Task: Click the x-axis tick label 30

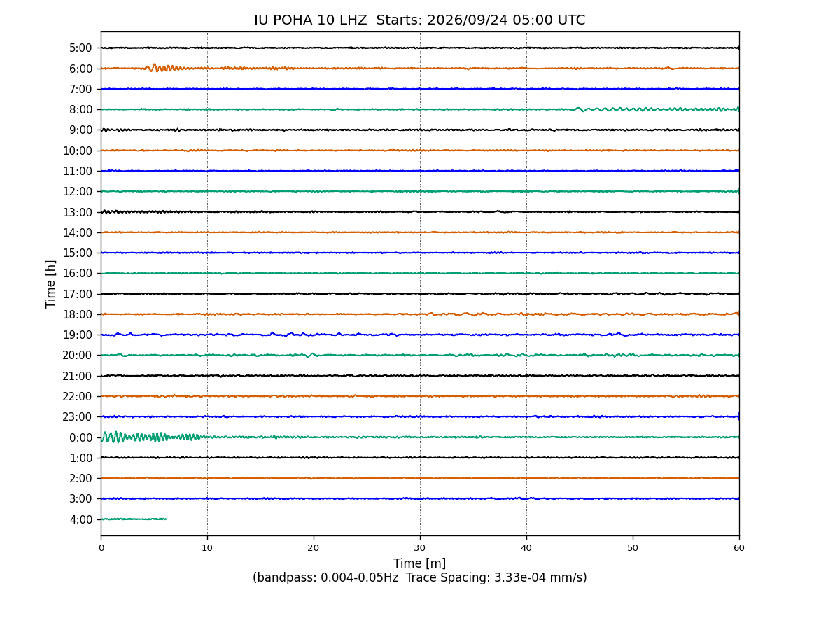Action: tap(420, 548)
